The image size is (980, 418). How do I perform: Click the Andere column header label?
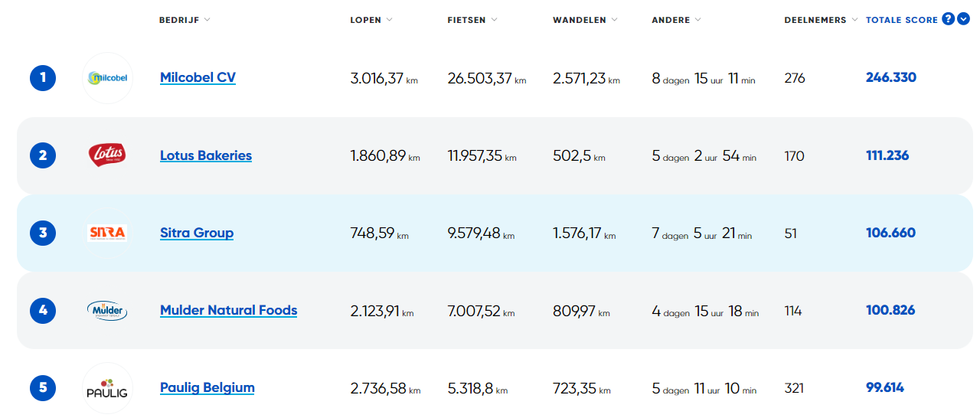click(x=671, y=20)
